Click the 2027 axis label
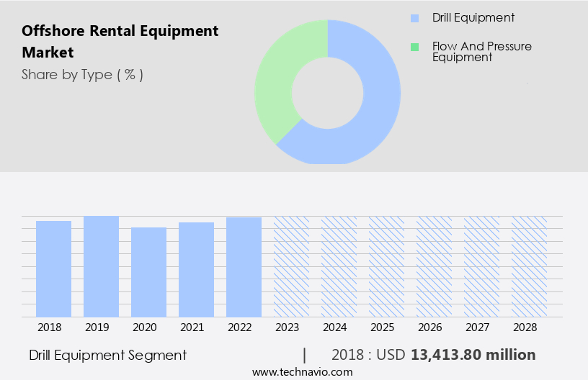Image resolution: width=588 pixels, height=380 pixels. [x=477, y=327]
